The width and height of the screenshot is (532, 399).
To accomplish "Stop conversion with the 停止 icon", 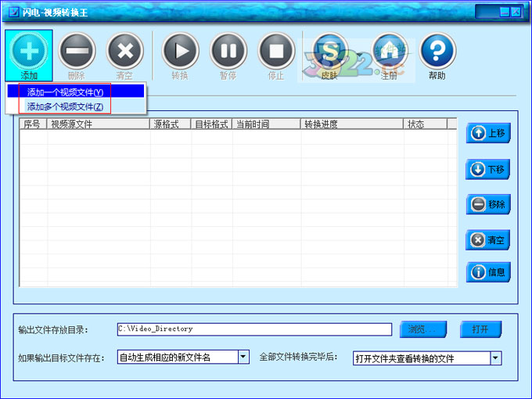I will coord(276,52).
